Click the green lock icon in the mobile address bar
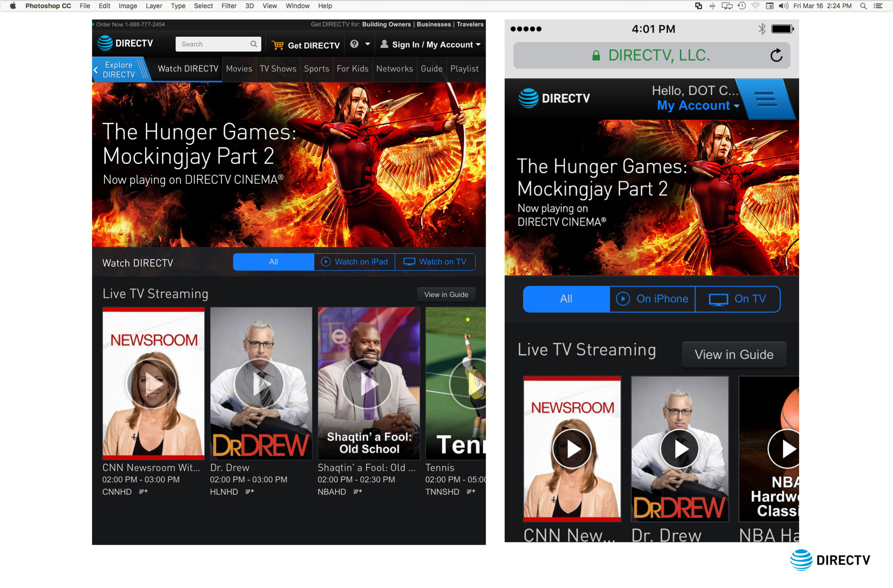 596,55
